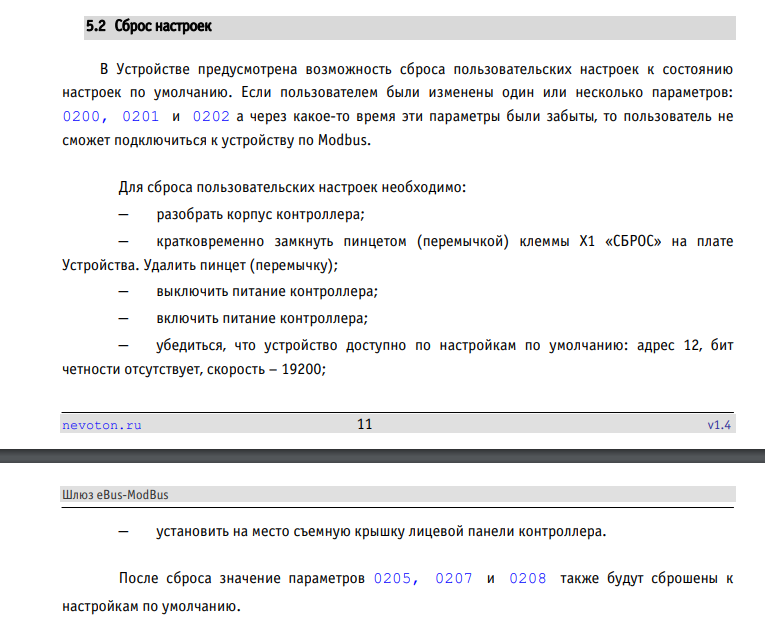The width and height of the screenshot is (765, 618).
Task: Click the speed value '19200;'
Action: click(x=303, y=369)
